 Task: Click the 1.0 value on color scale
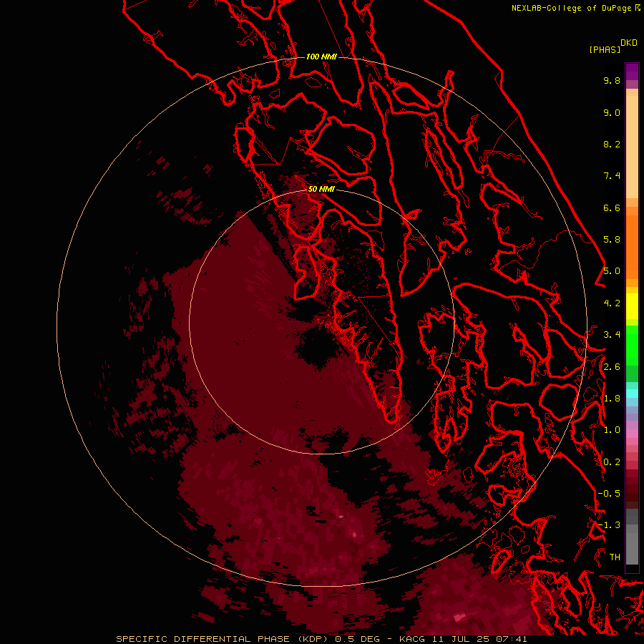point(612,430)
